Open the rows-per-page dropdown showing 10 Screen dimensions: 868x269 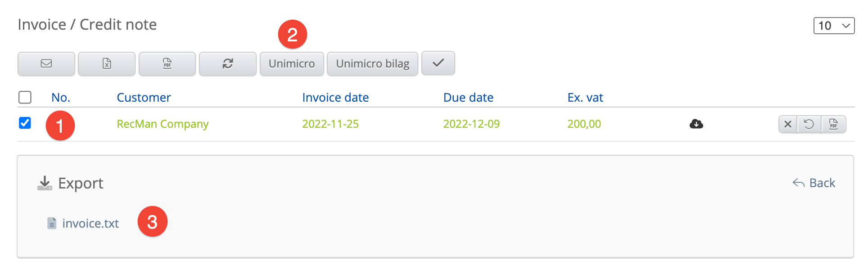(834, 26)
